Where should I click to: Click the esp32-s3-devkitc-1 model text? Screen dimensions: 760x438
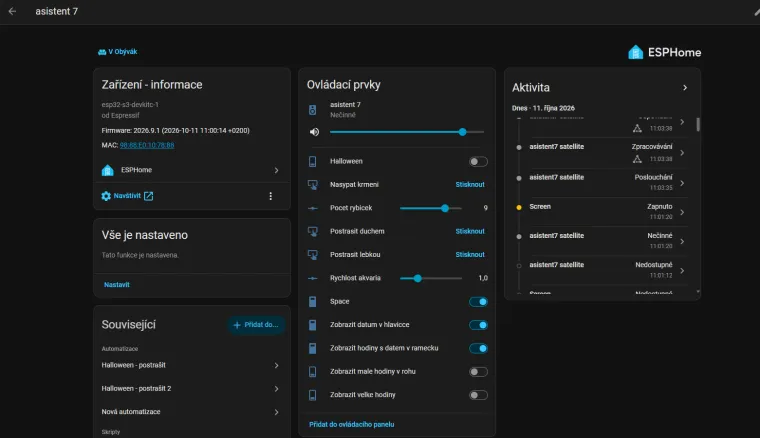point(130,104)
